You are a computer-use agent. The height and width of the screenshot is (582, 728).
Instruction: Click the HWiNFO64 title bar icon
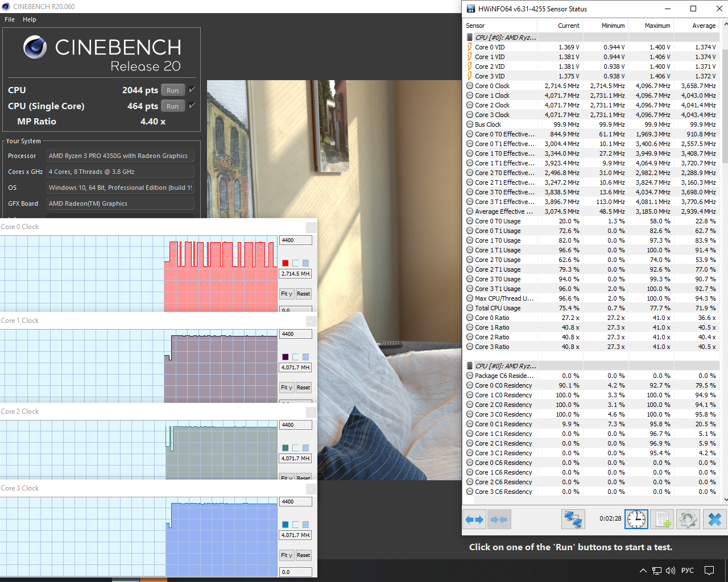click(x=471, y=9)
